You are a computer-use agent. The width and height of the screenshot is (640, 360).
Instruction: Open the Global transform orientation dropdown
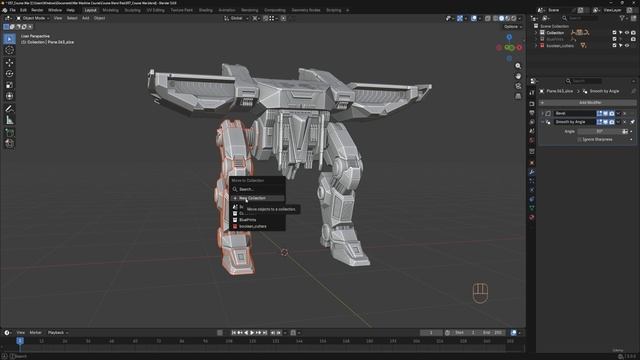tap(236, 18)
